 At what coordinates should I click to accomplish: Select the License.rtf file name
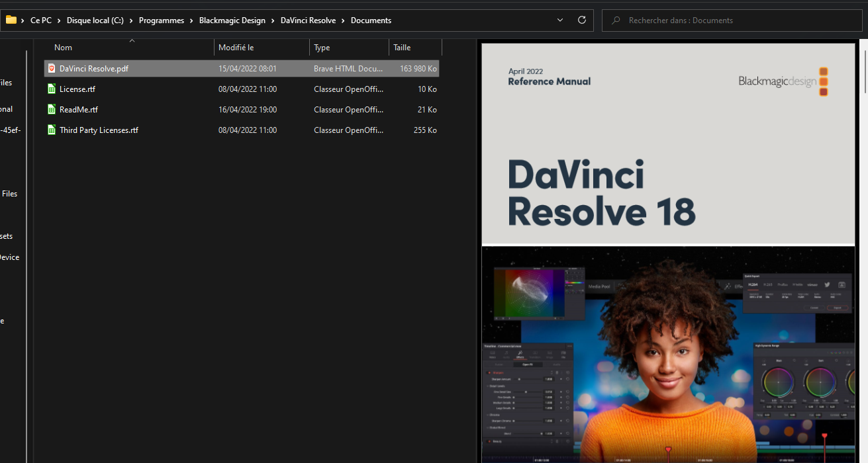tap(77, 89)
